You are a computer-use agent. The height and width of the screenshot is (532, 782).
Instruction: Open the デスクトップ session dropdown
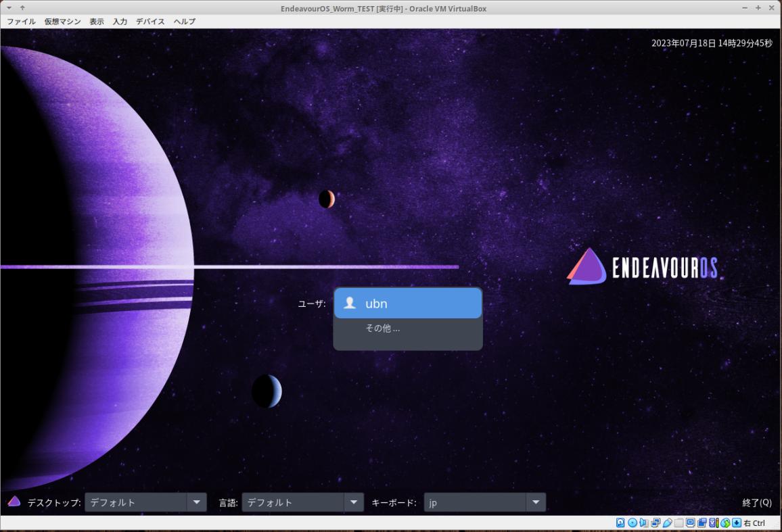(x=145, y=502)
